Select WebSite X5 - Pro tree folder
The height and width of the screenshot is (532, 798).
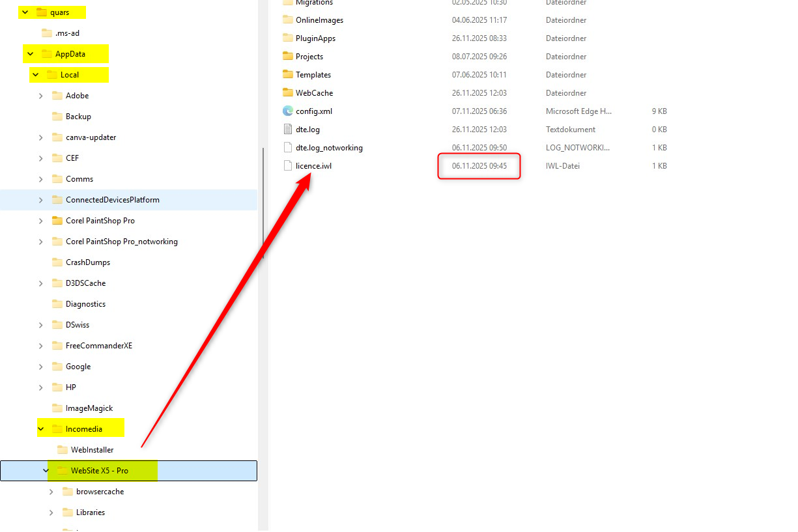(99, 471)
